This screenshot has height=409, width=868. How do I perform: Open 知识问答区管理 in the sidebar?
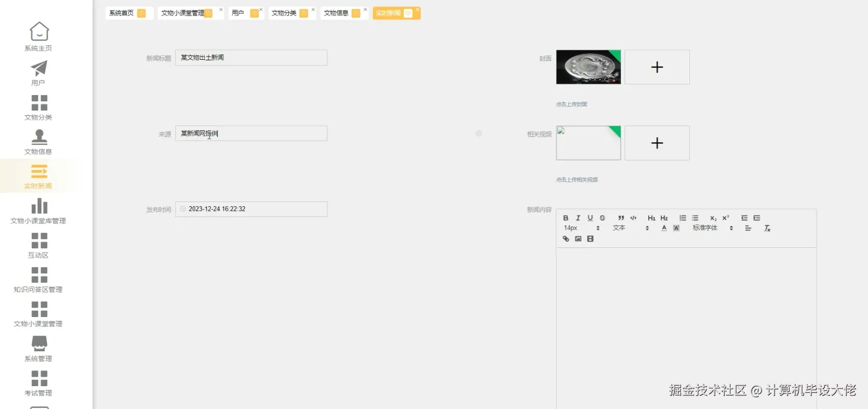tap(38, 280)
